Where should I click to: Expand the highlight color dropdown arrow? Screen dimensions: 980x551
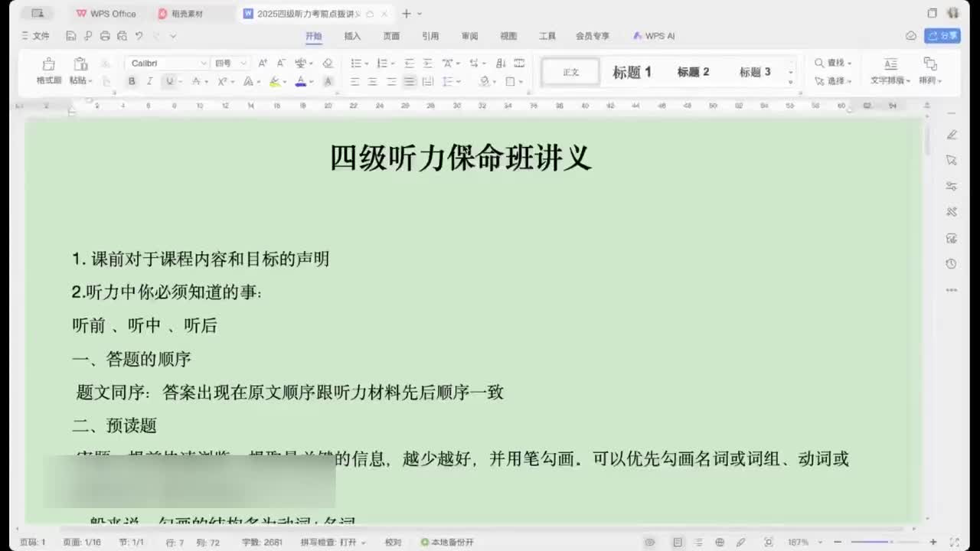pyautogui.click(x=286, y=81)
